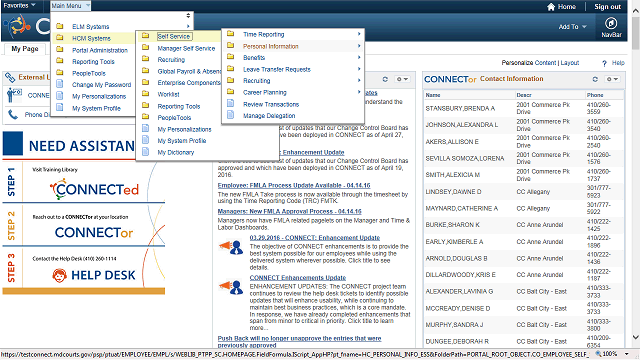Expand the Add To dropdown
The height and width of the screenshot is (360, 640).
coord(572,27)
